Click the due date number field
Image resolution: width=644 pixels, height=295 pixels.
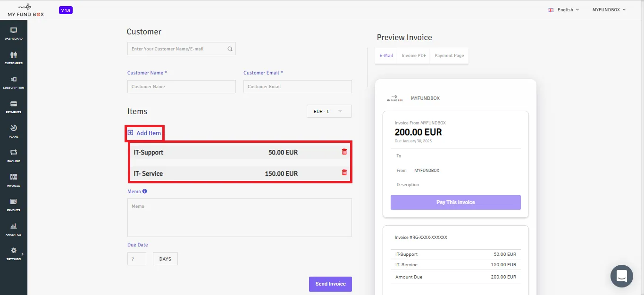(137, 259)
